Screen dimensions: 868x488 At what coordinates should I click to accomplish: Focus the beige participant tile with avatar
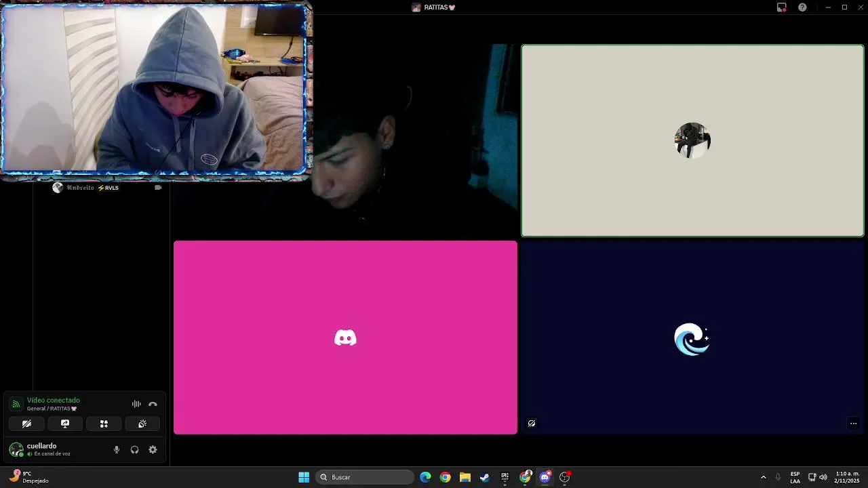tap(692, 140)
